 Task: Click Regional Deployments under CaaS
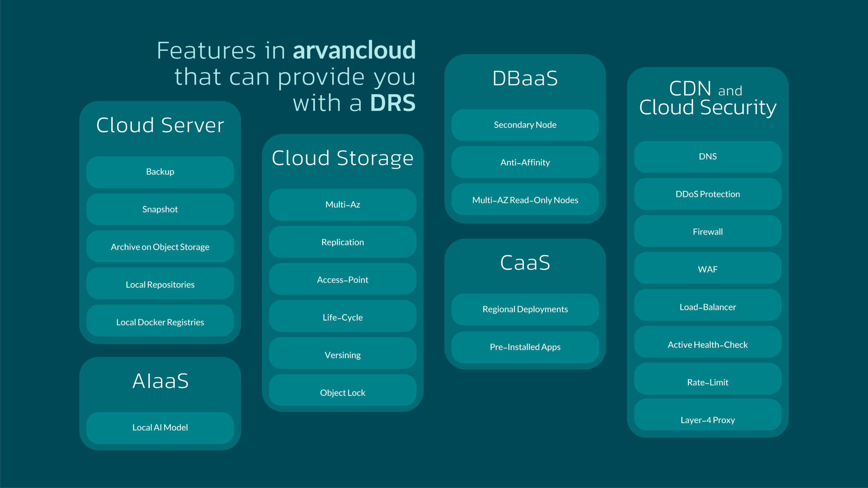(x=525, y=309)
